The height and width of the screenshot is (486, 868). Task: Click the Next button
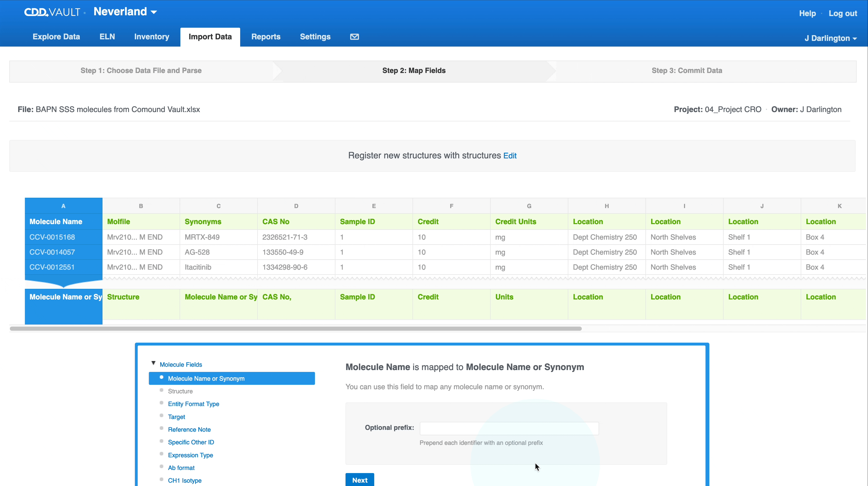click(359, 480)
